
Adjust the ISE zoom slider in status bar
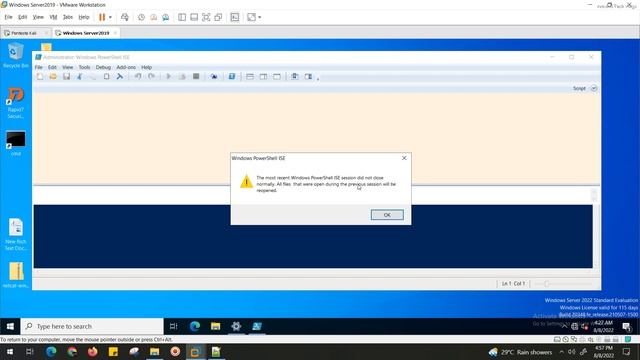click(547, 283)
